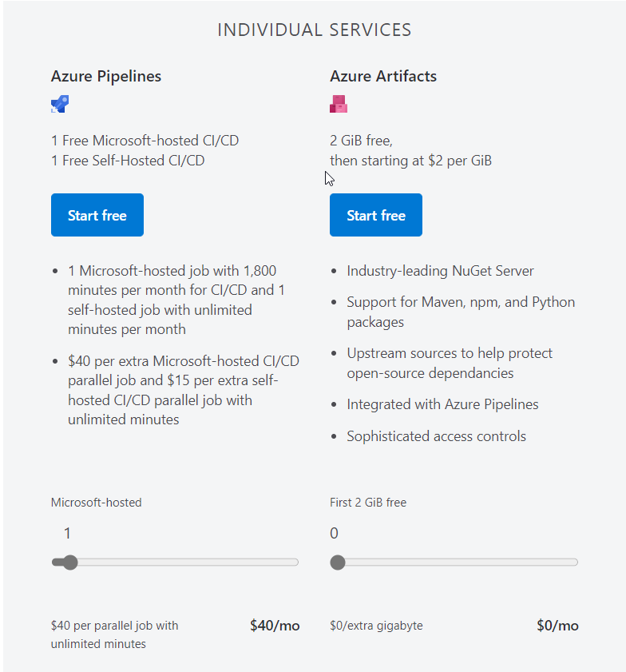Click the Microsoft-hosted job count value
The width and height of the screenshot is (626, 672).
tap(67, 533)
